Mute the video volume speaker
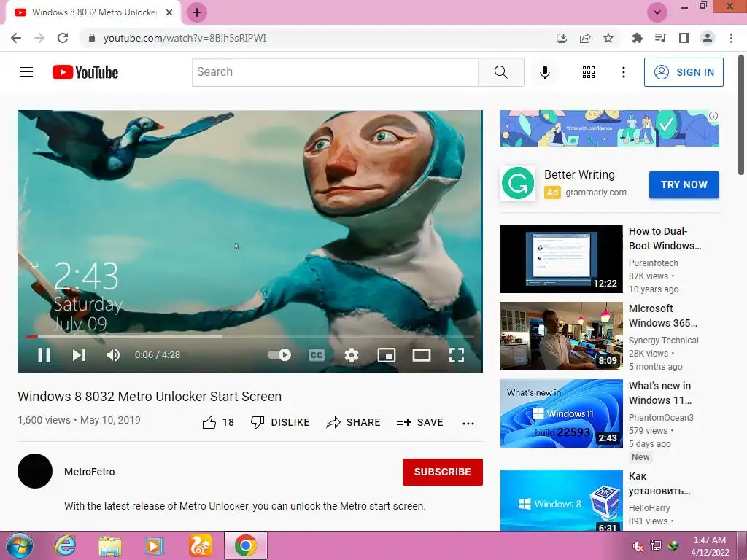Viewport: 747px width, 560px height. coord(113,355)
